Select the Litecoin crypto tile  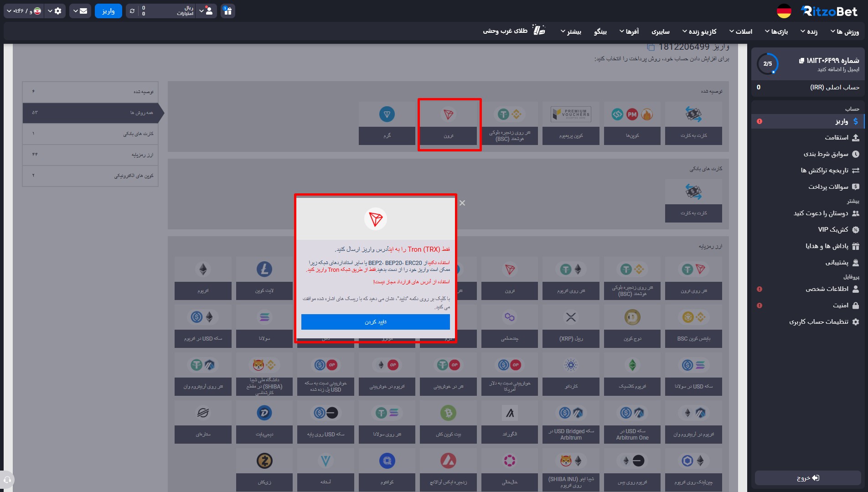tap(264, 279)
